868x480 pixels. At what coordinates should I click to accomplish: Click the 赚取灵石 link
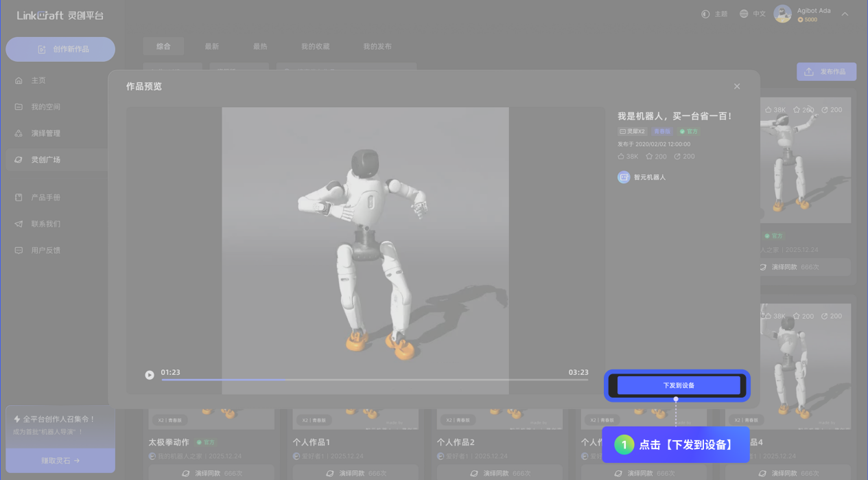[60, 461]
